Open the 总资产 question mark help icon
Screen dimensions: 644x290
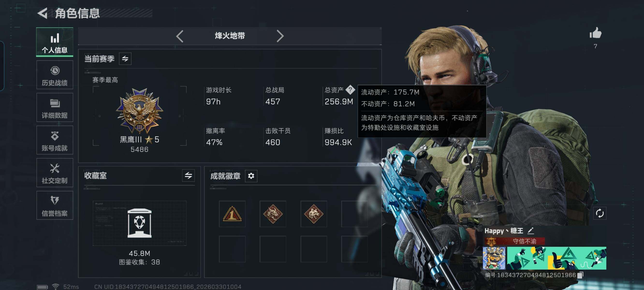click(x=350, y=89)
